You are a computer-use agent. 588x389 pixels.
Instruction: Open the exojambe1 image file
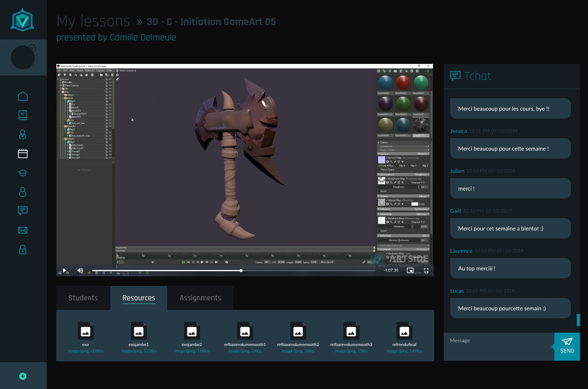click(139, 337)
